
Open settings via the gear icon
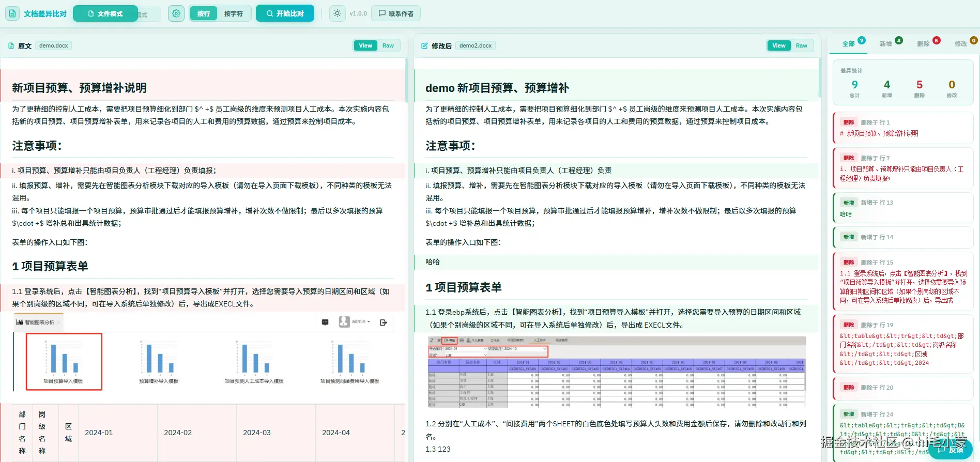[x=176, y=13]
